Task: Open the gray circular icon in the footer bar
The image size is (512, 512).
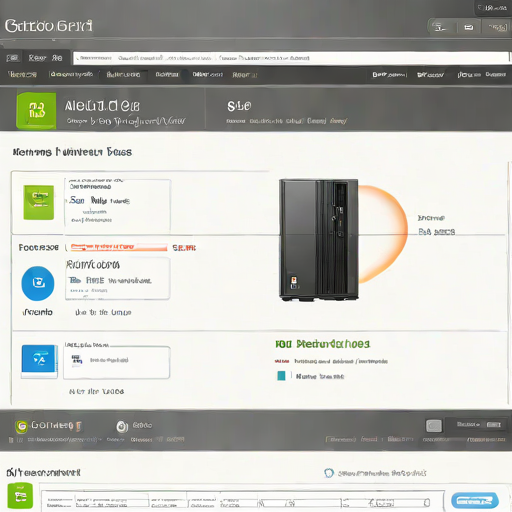Action: pyautogui.click(x=122, y=426)
